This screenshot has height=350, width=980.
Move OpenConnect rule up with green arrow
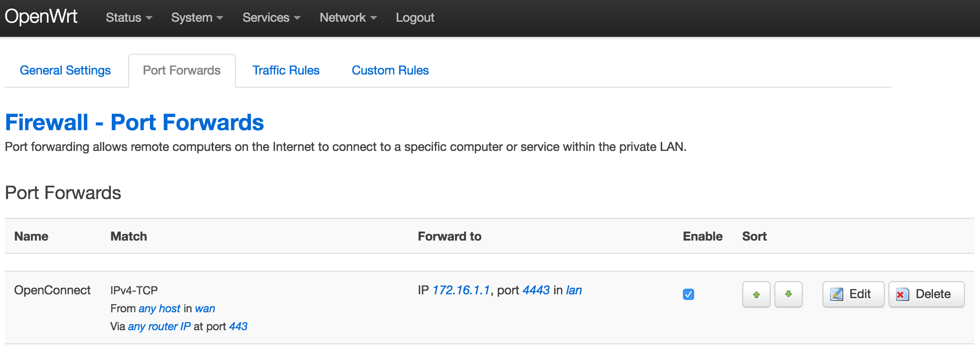(756, 294)
